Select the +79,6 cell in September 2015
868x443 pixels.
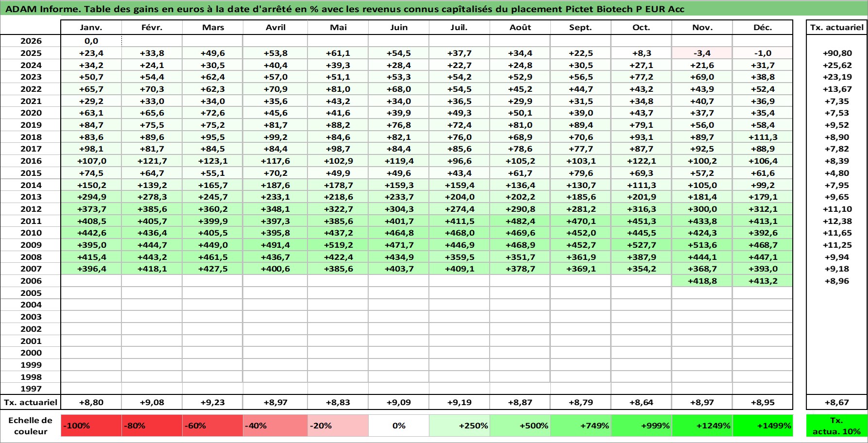[580, 173]
